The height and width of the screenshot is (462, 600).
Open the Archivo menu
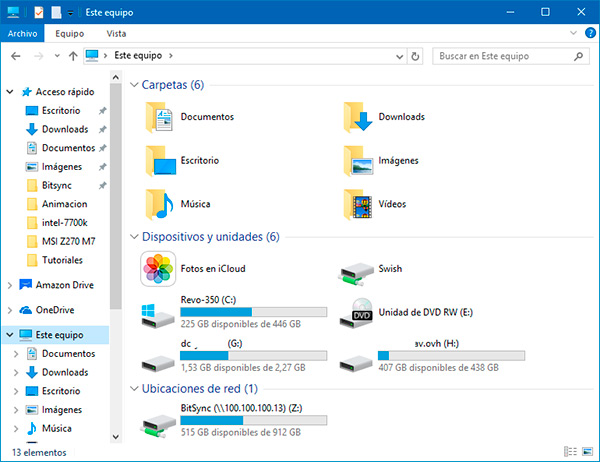click(x=21, y=33)
